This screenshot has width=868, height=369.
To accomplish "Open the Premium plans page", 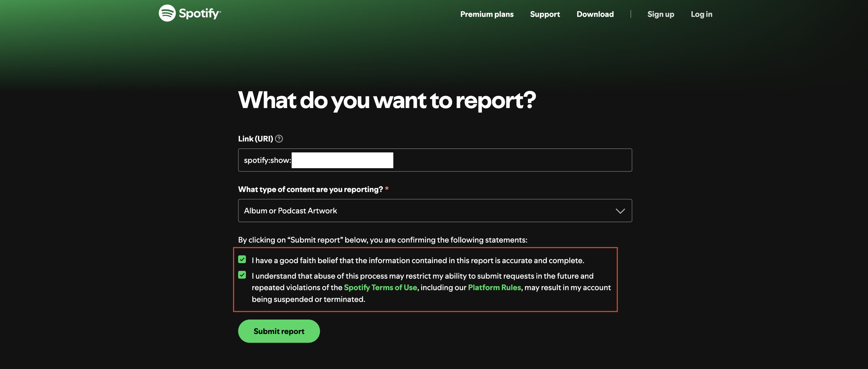I will click(486, 14).
